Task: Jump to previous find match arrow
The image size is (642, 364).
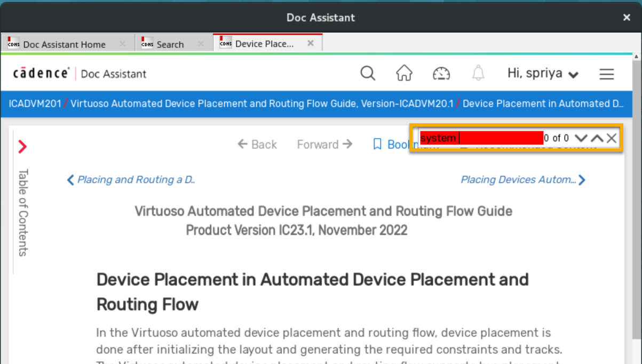Action: click(x=597, y=138)
